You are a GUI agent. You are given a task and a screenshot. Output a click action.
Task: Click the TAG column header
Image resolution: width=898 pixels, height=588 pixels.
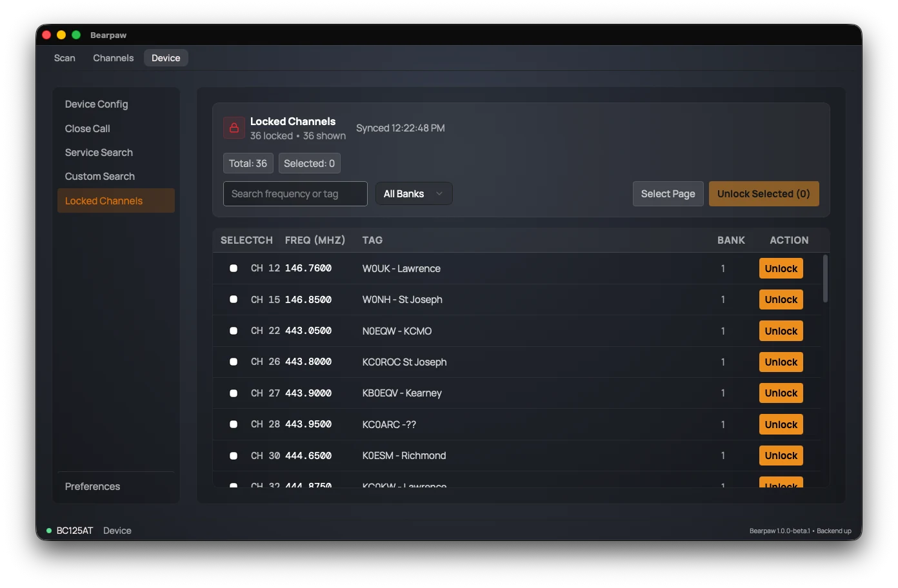pos(372,240)
